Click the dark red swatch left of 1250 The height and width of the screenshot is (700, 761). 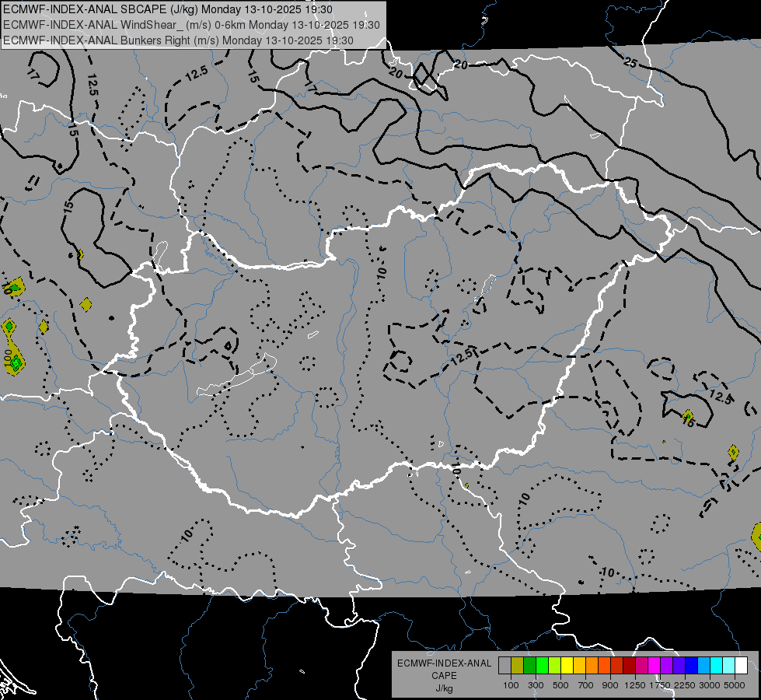(x=629, y=666)
